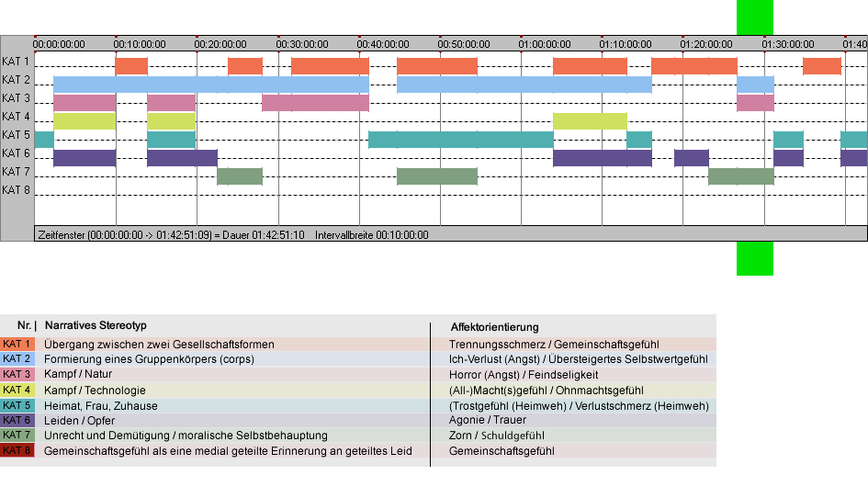868x487 pixels.
Task: Select the 'Agonie / Trauer' affect text
Action: coord(488,420)
